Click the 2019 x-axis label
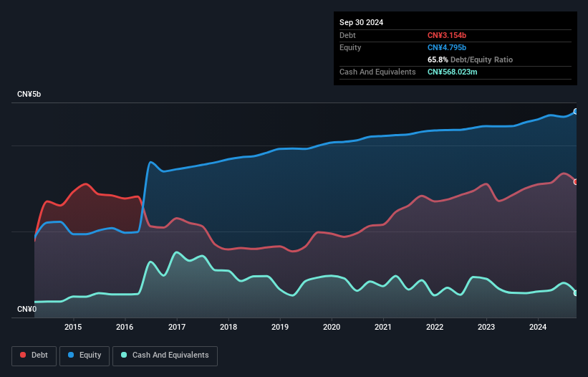The height and width of the screenshot is (377, 588). 280,327
